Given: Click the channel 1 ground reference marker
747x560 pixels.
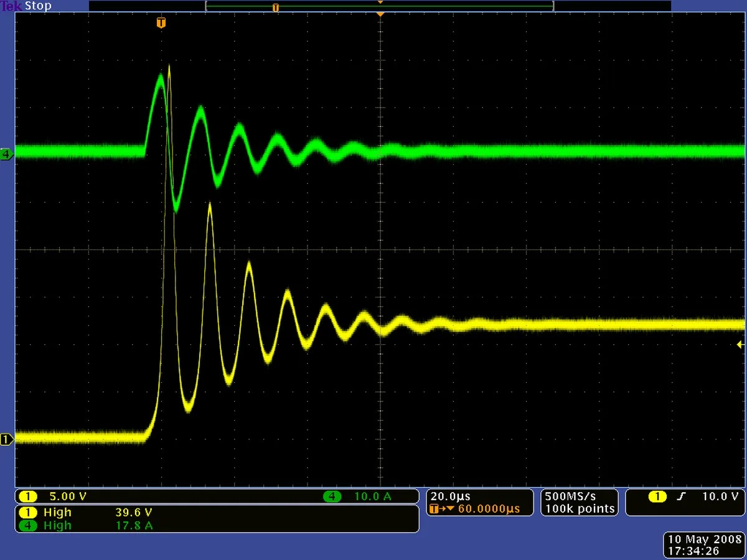Looking at the screenshot, I should [x=7, y=440].
